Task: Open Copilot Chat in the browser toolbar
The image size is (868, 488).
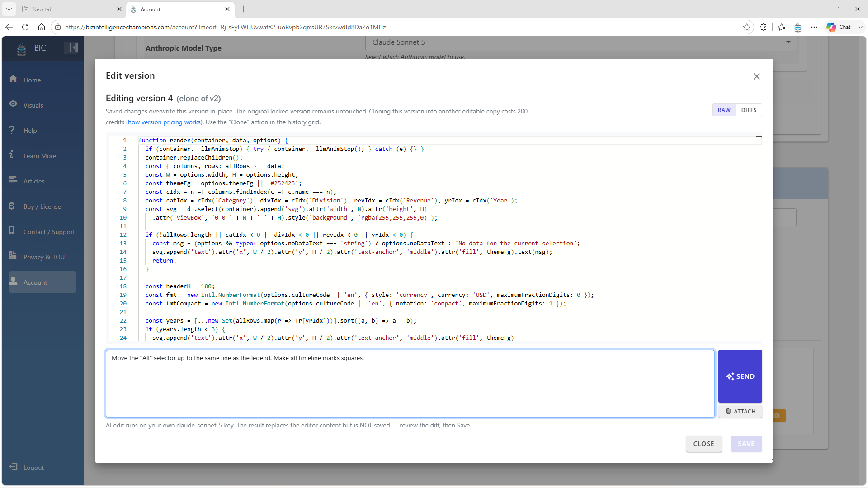Action: (x=839, y=27)
